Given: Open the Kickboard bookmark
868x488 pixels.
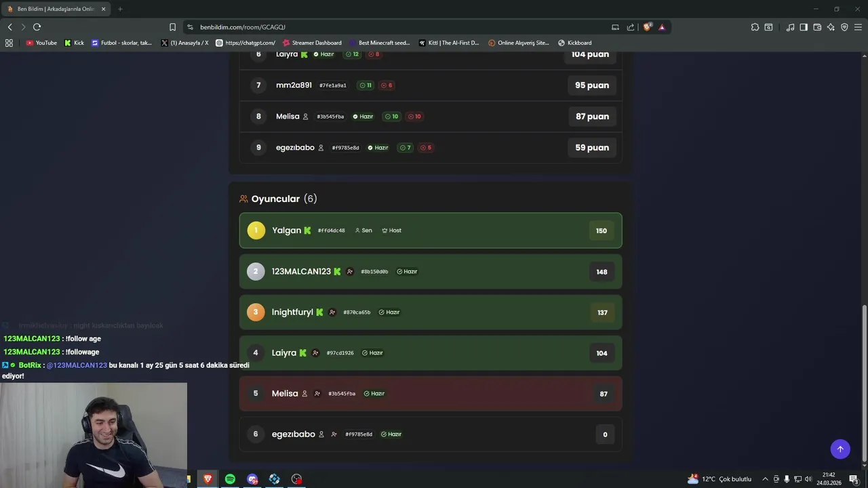Looking at the screenshot, I should 574,43.
